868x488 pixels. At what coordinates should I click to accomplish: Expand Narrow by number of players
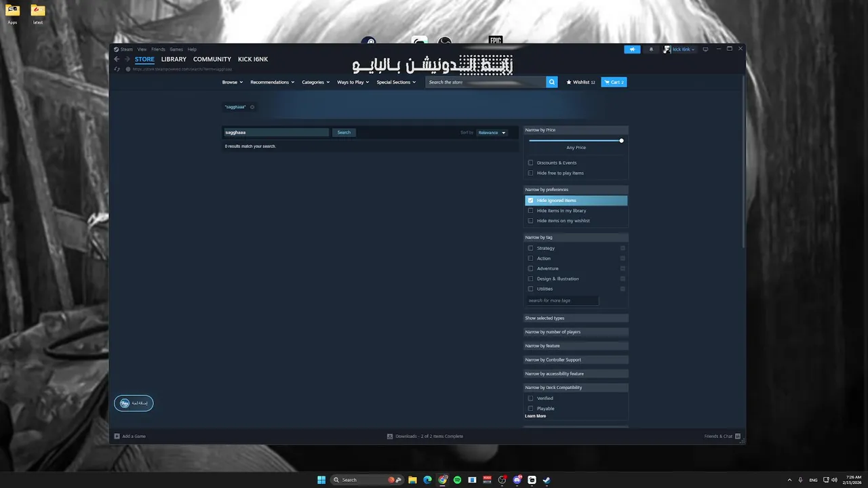click(576, 332)
